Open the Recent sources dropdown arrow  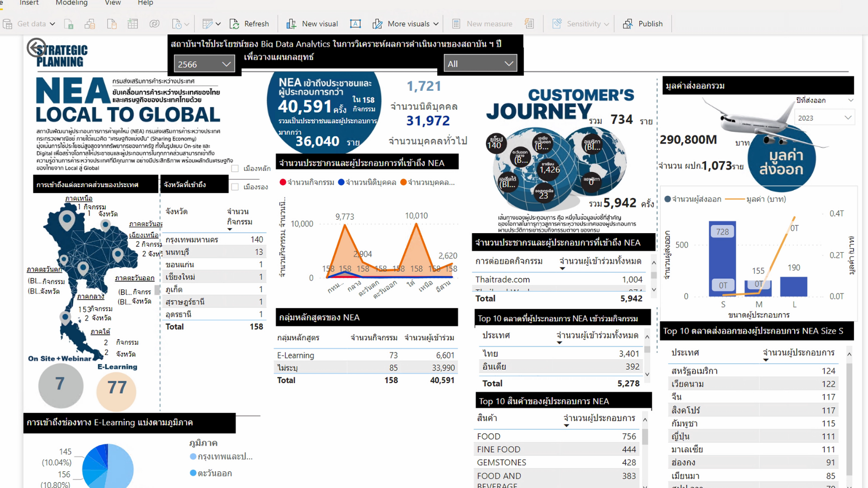click(187, 24)
